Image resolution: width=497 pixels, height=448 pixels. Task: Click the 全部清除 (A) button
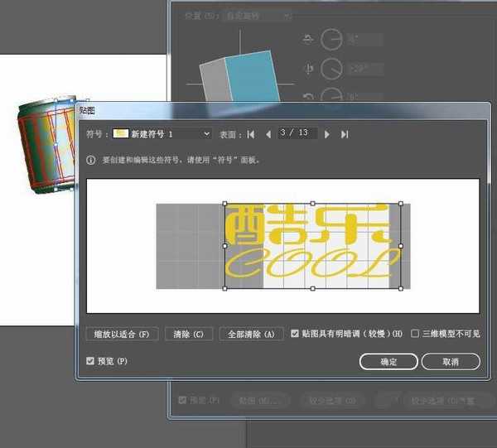[x=251, y=334]
